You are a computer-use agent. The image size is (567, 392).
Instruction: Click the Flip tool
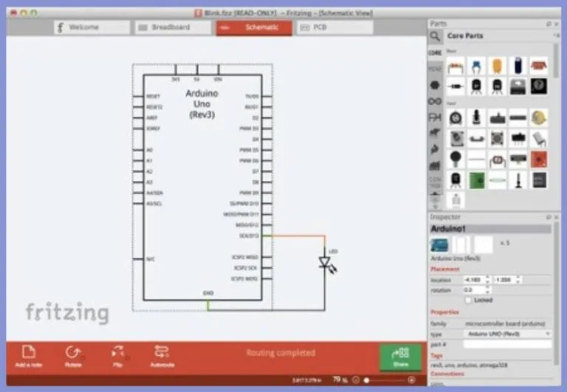click(x=118, y=357)
